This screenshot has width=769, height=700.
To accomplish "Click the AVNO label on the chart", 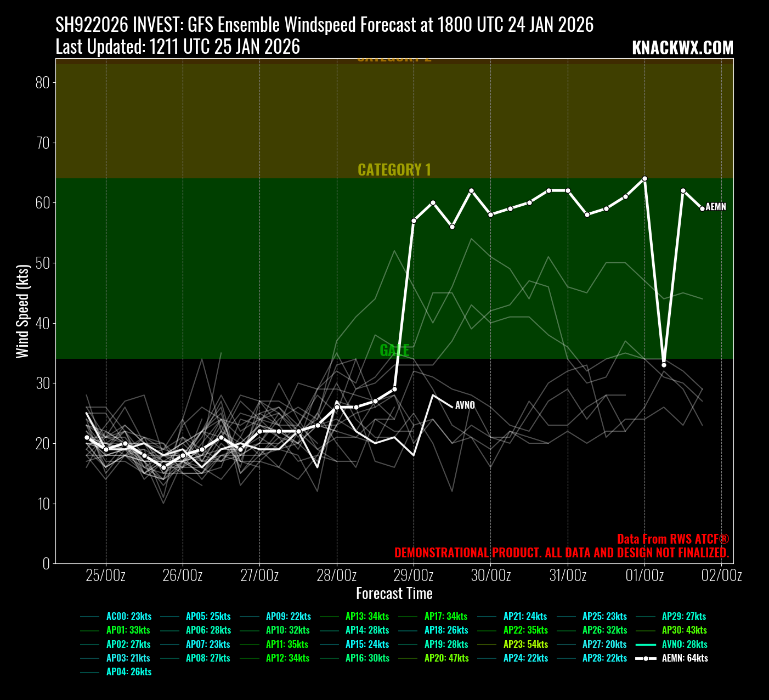I will click(465, 405).
